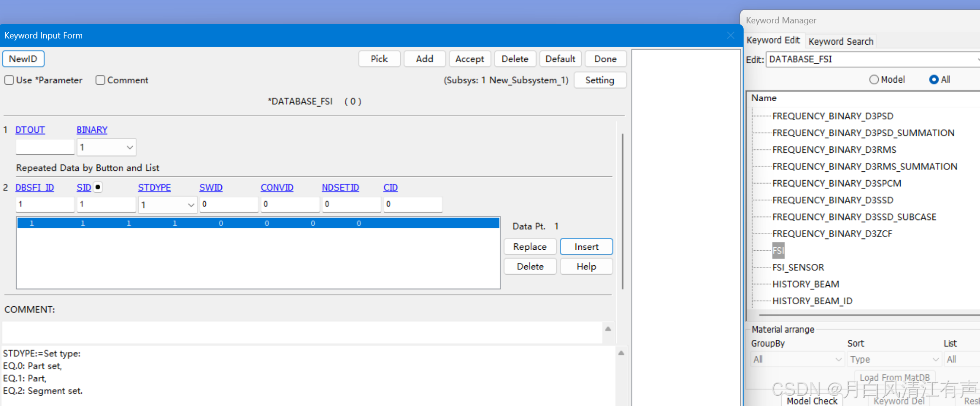This screenshot has height=406, width=980.
Task: Open the Sort Type dropdown
Action: point(894,359)
